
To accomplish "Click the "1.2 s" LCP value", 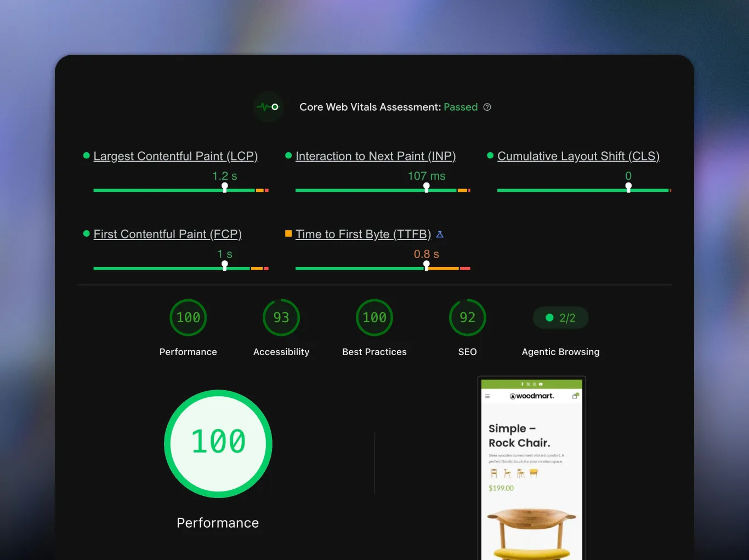I will point(225,176).
